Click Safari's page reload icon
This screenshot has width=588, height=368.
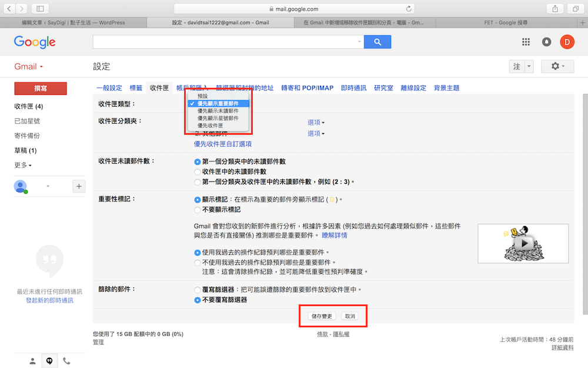coord(409,9)
